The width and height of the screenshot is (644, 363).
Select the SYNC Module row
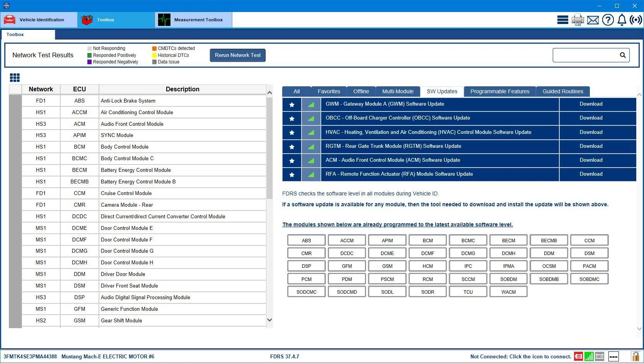click(x=144, y=135)
